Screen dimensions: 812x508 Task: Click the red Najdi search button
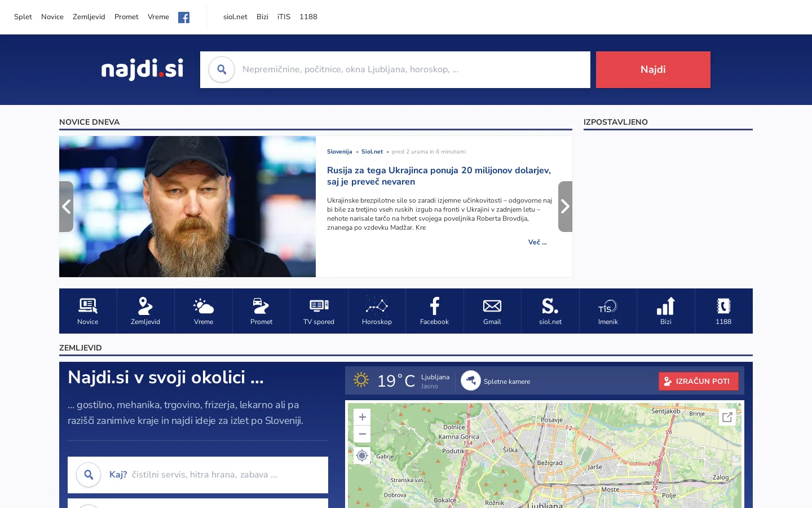(653, 69)
